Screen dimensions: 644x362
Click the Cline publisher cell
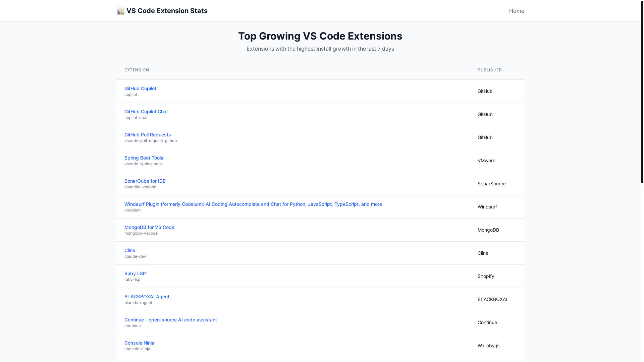483,253
